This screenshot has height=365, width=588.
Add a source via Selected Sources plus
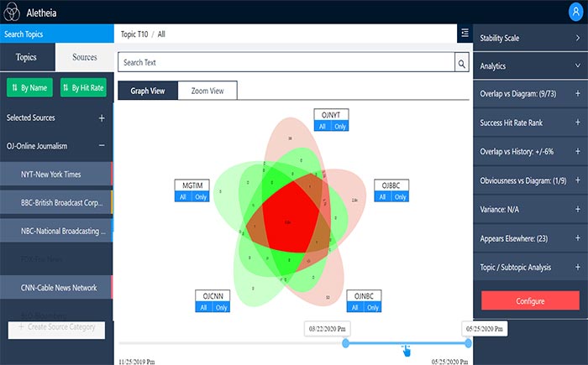pos(102,118)
